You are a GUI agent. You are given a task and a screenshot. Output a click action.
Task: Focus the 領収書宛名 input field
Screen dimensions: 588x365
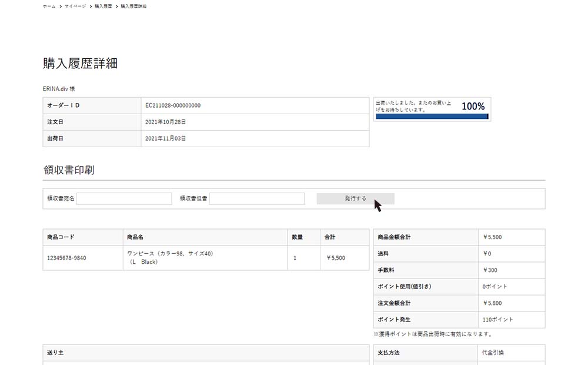coord(124,199)
